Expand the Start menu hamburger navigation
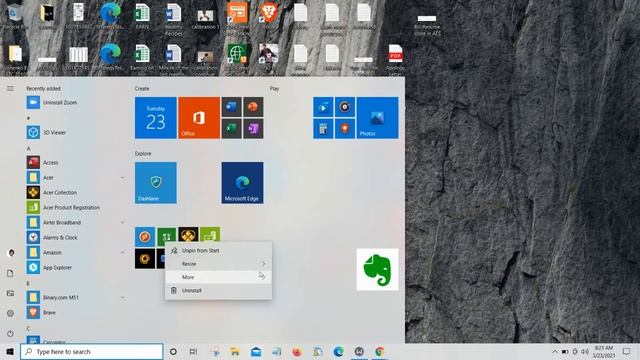 click(x=10, y=88)
